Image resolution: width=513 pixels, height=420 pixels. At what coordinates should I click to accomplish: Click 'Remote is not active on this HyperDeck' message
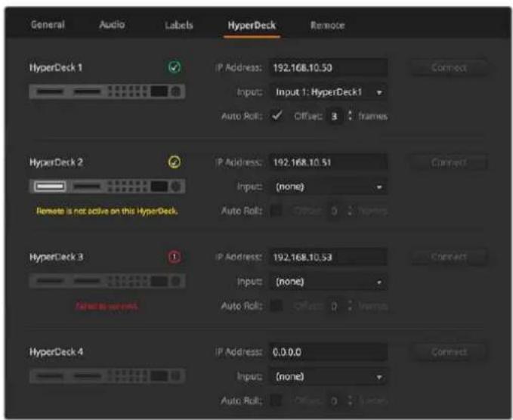click(x=107, y=211)
